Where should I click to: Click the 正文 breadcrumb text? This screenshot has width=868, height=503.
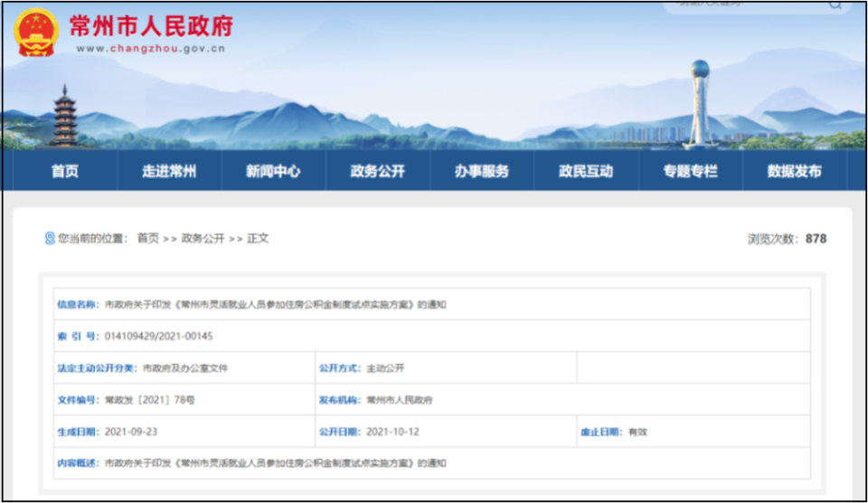258,238
